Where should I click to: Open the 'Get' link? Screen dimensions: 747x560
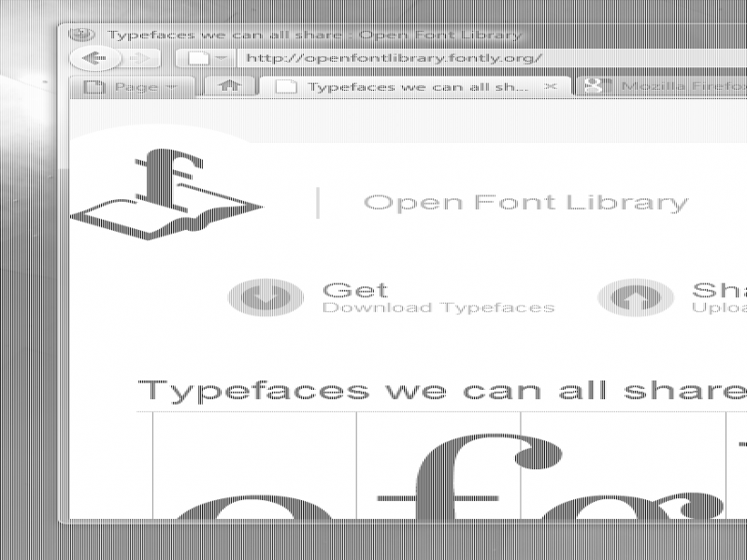[355, 290]
